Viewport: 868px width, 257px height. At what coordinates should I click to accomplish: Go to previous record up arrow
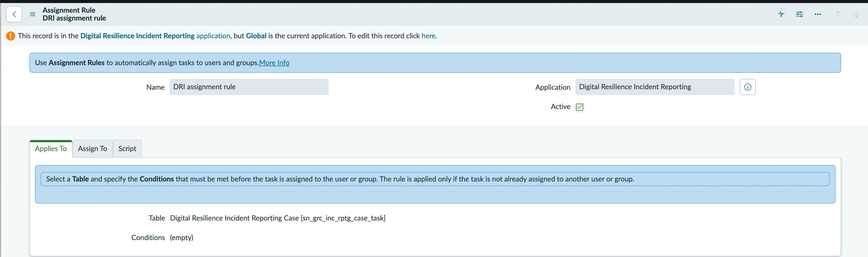[838, 14]
